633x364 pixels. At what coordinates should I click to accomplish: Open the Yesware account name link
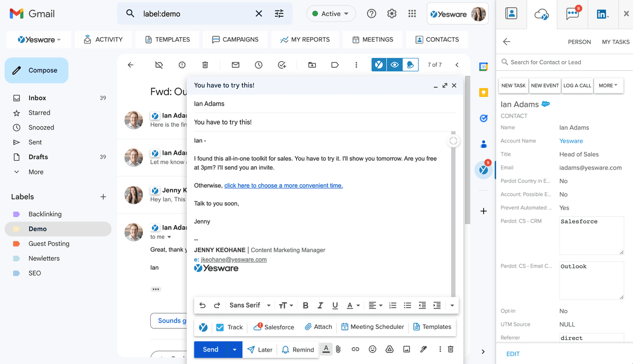tap(571, 141)
